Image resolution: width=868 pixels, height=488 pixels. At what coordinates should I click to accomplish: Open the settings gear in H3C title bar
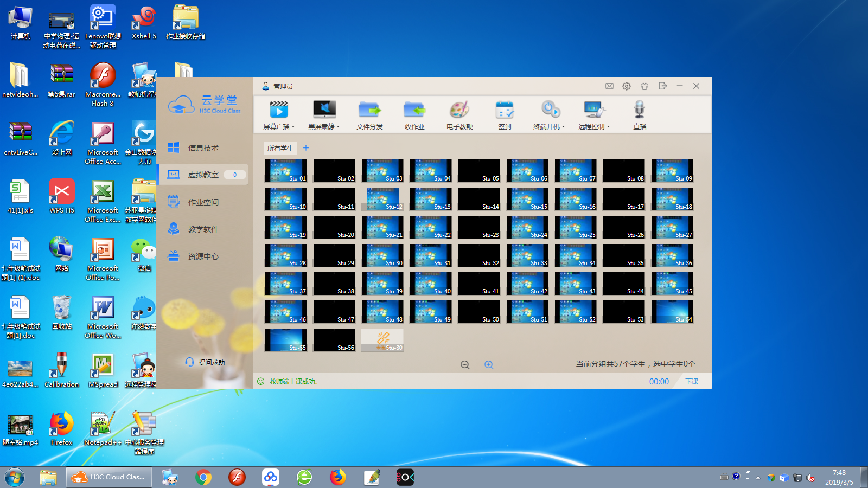(627, 86)
